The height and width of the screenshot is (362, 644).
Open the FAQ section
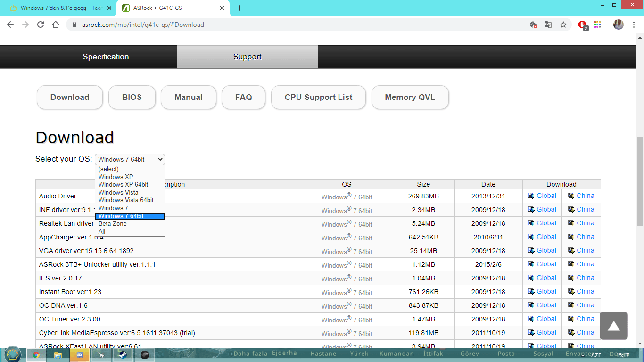point(244,97)
